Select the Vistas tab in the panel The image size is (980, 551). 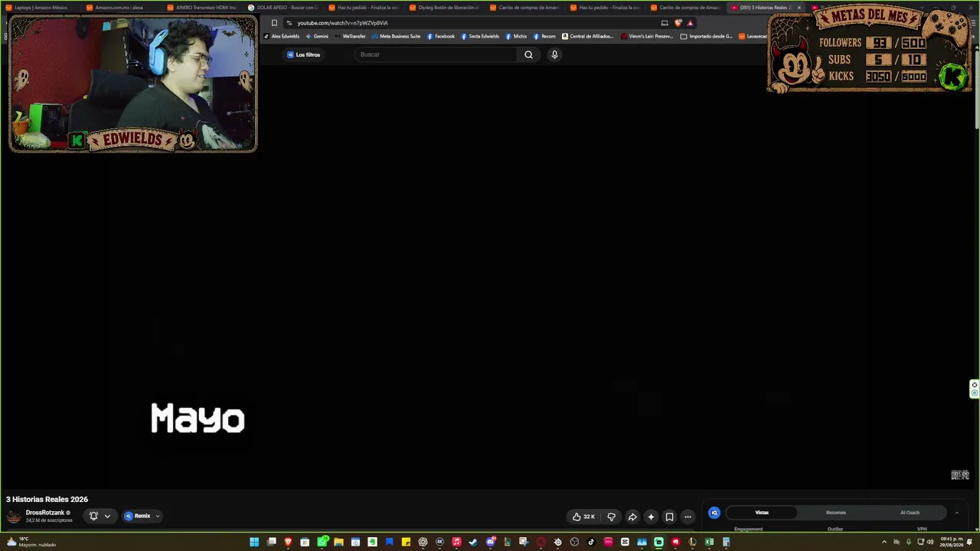pyautogui.click(x=762, y=513)
